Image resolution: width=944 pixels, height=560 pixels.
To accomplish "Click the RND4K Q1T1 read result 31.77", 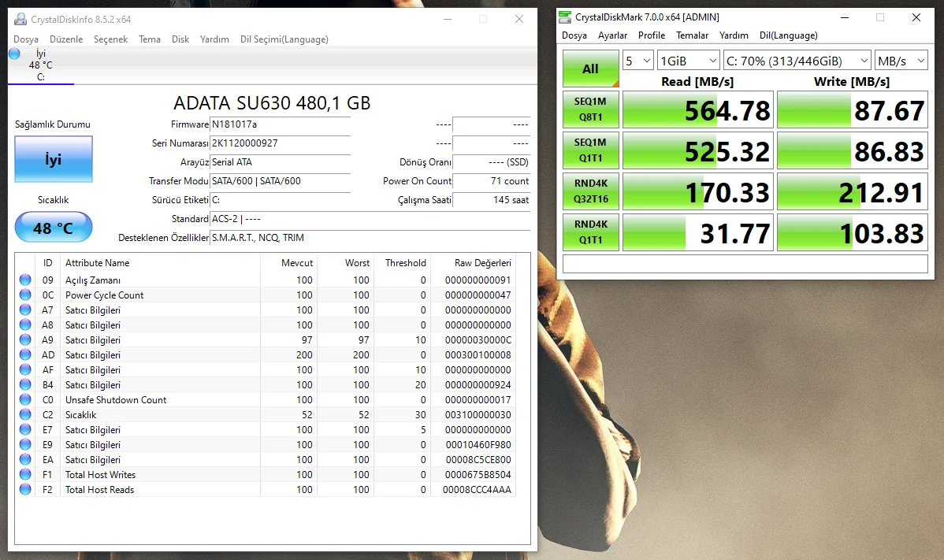I will [698, 233].
